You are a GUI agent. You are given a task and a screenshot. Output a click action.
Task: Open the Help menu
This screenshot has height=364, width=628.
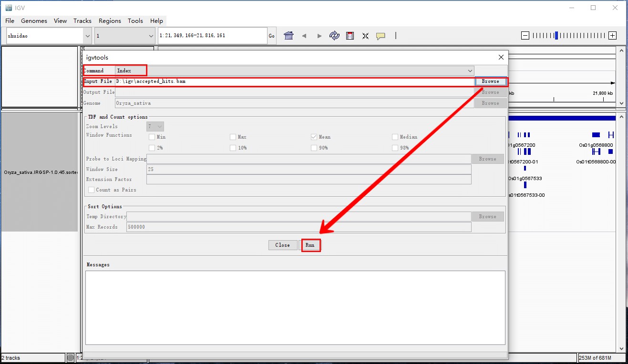[156, 21]
